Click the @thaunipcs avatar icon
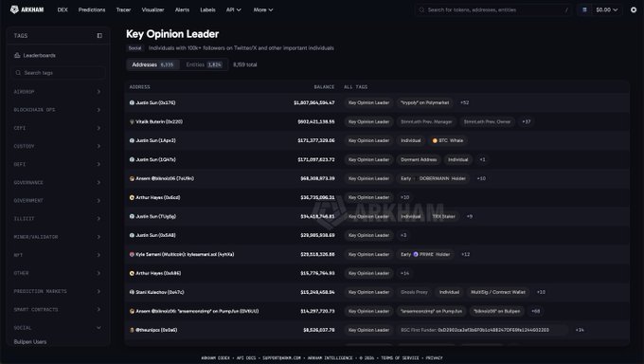The width and height of the screenshot is (644, 364). 132,330
